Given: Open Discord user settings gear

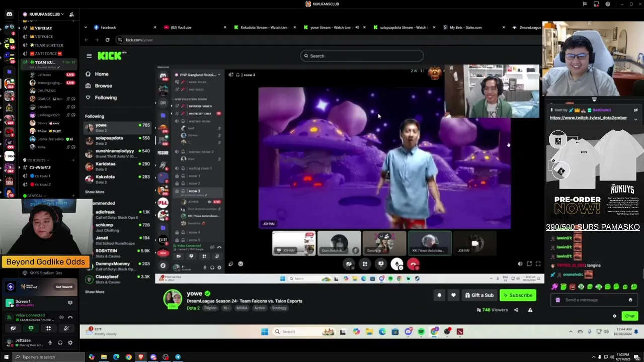Looking at the screenshot, I should click(70, 343).
